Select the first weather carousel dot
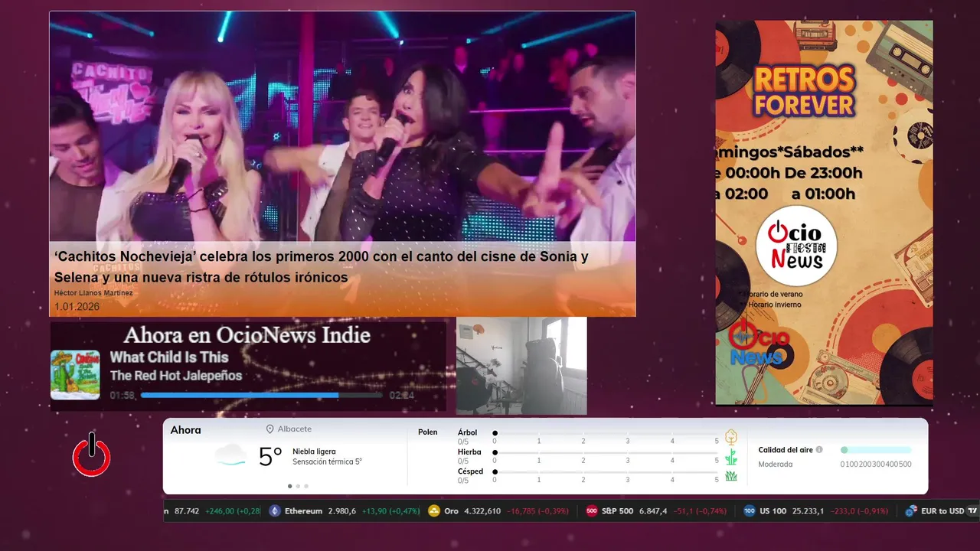 [x=289, y=486]
